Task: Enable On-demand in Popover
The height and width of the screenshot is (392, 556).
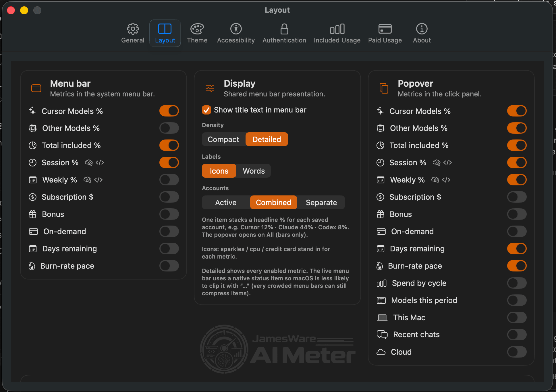Action: coord(517,232)
